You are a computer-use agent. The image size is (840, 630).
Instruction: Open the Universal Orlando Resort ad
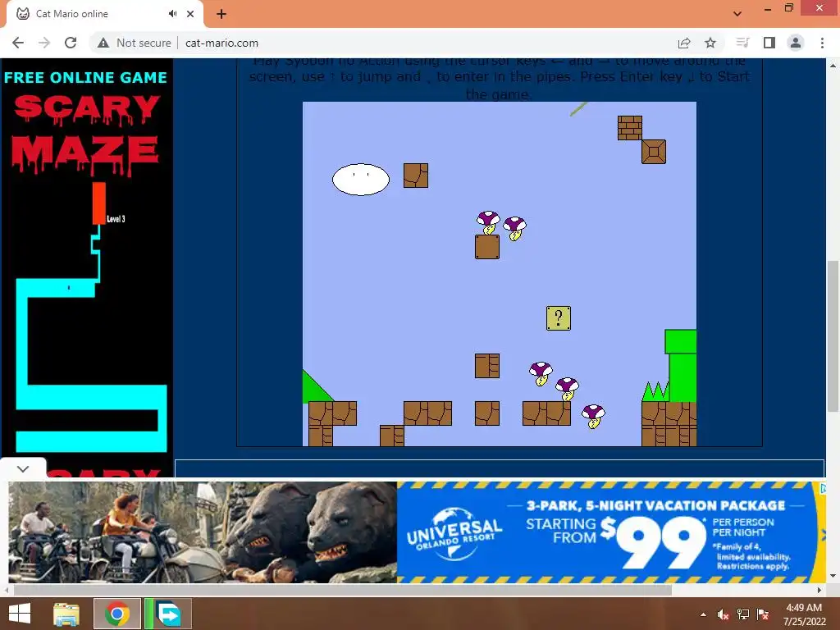(x=610, y=532)
